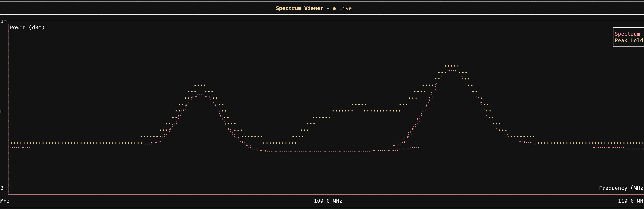
Task: Click the Spectrum Viewer title text
Action: [299, 8]
